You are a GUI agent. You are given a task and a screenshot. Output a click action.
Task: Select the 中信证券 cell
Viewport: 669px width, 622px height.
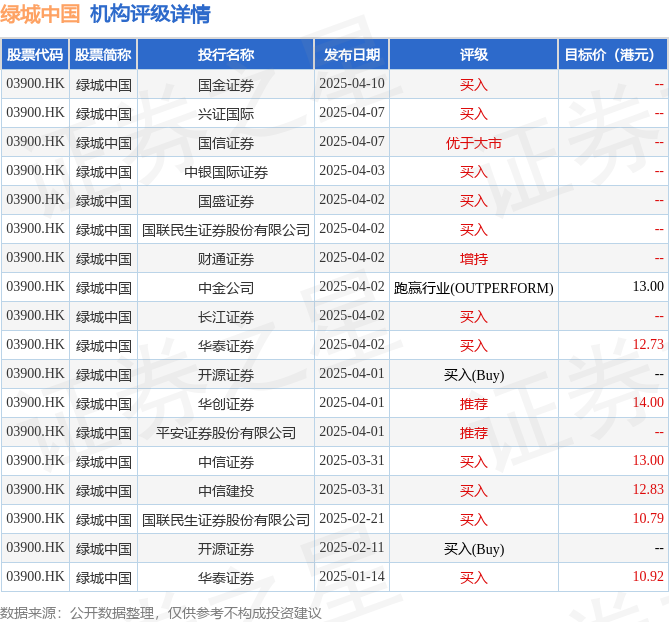tap(226, 462)
